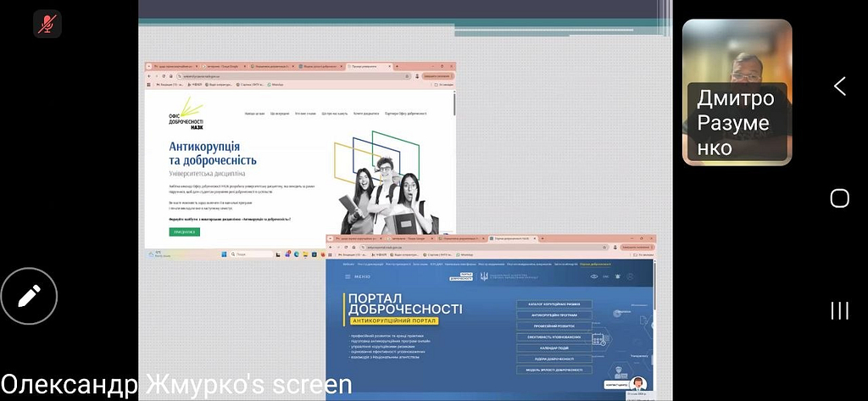868x401 pixels.
Task: Click the КАЛЕНДАР ПОДІЙ button
Action: coord(554,348)
